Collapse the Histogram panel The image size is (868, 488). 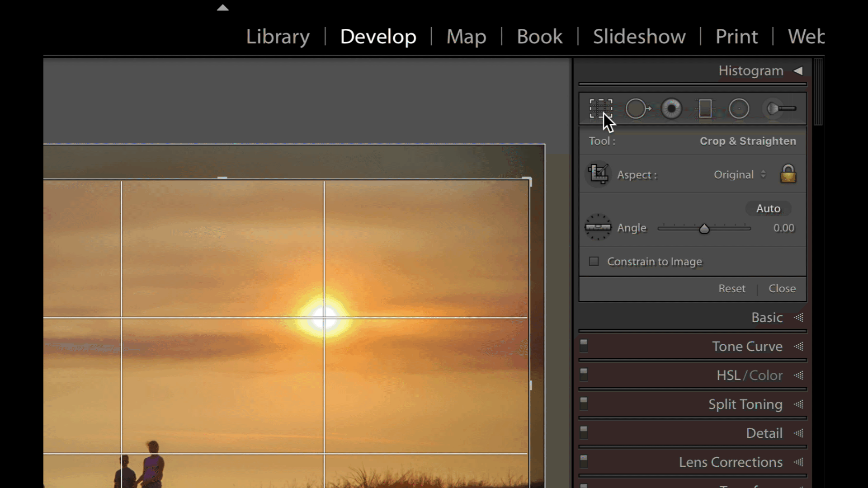[x=798, y=70]
